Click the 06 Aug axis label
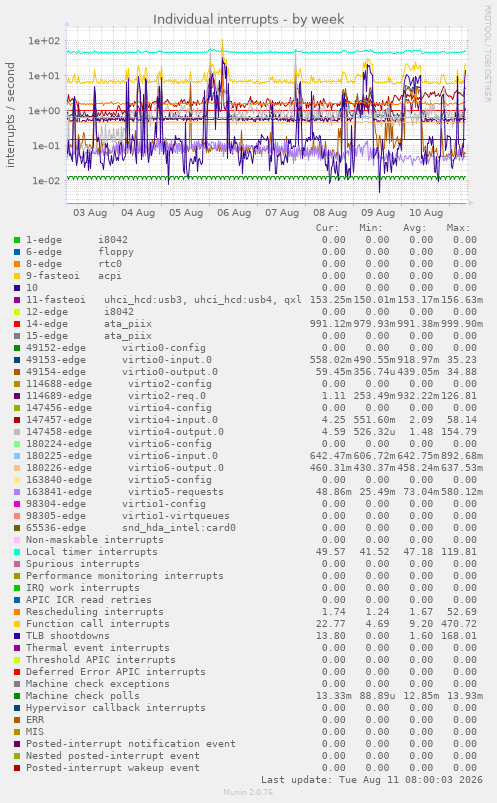Image resolution: width=497 pixels, height=803 pixels. click(x=234, y=213)
